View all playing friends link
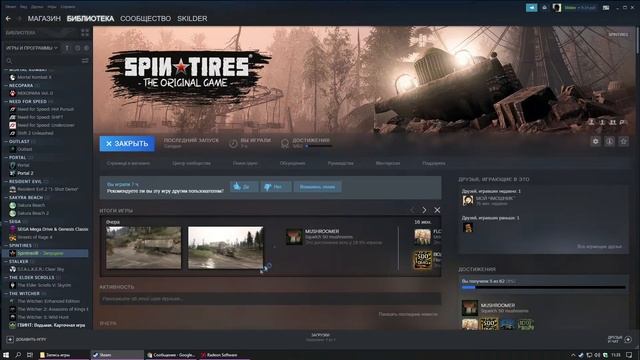The height and width of the screenshot is (360, 640). [x=599, y=247]
